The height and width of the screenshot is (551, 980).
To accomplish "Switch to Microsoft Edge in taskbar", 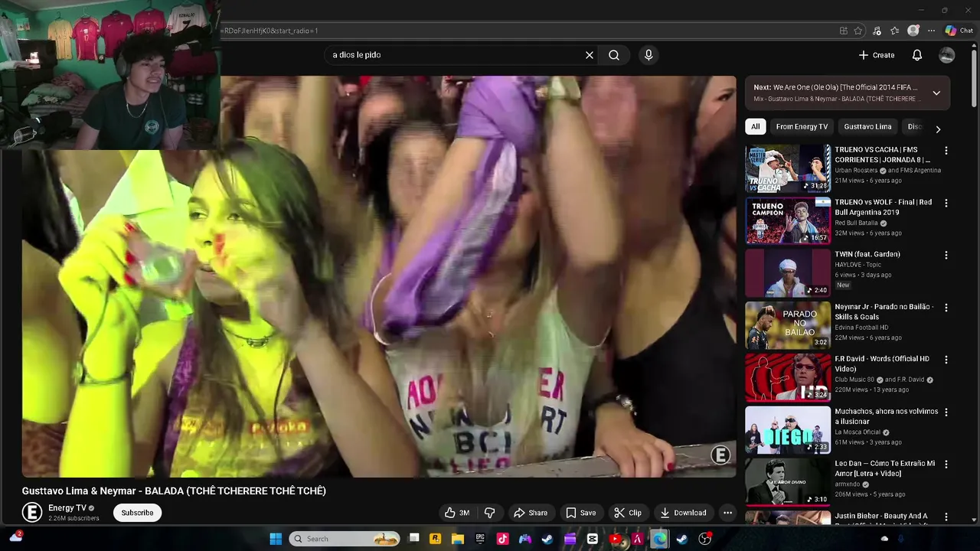I will pyautogui.click(x=659, y=539).
